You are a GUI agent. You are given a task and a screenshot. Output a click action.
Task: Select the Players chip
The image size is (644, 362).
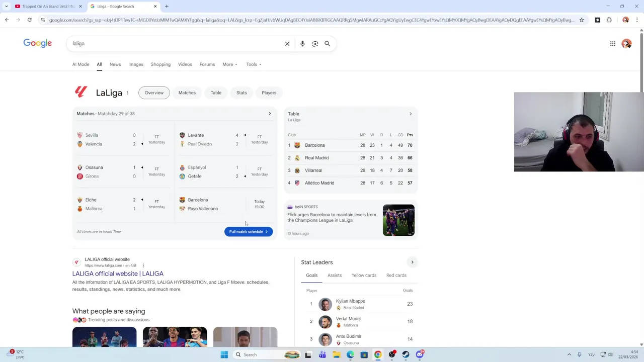pyautogui.click(x=269, y=93)
